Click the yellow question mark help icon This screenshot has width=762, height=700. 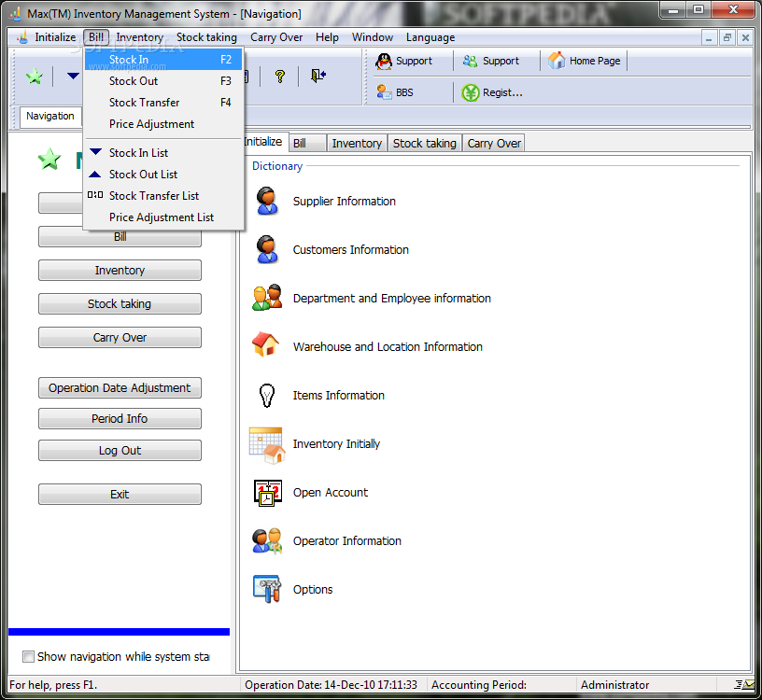pyautogui.click(x=280, y=76)
